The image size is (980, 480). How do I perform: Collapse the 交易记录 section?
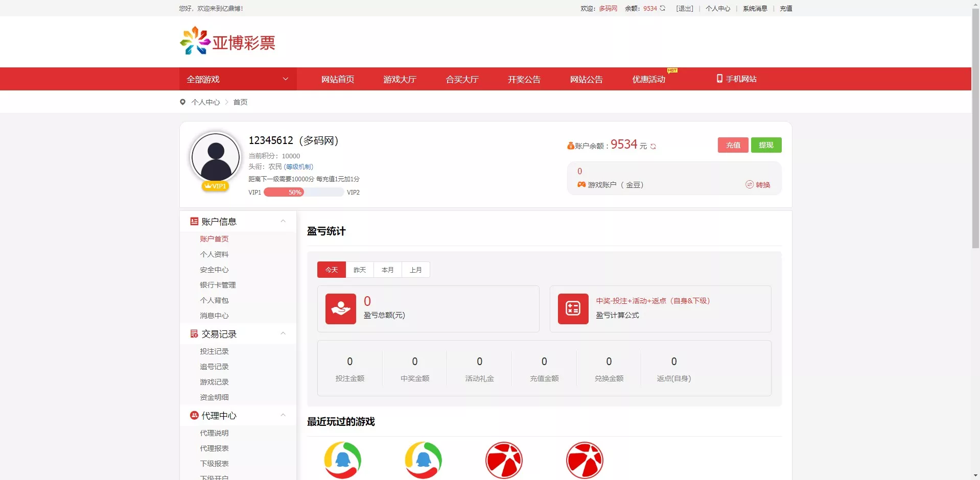click(283, 333)
